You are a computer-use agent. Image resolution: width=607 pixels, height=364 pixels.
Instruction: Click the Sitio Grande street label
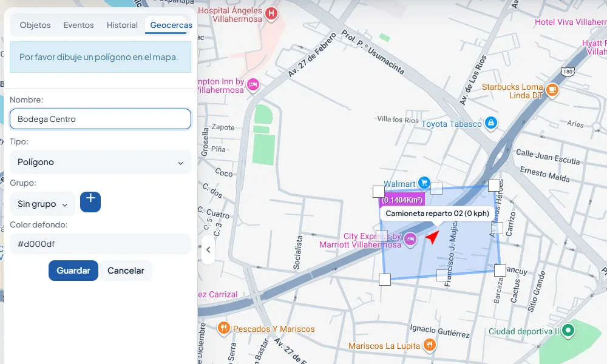coord(537,291)
